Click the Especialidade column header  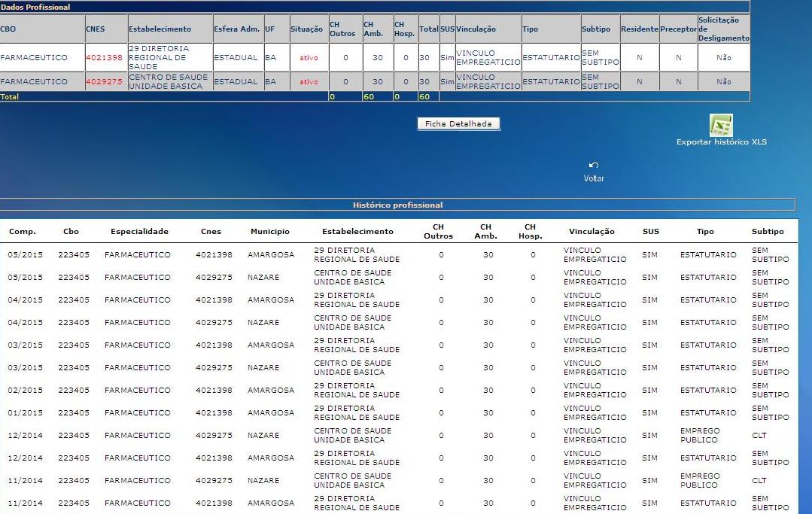[139, 232]
